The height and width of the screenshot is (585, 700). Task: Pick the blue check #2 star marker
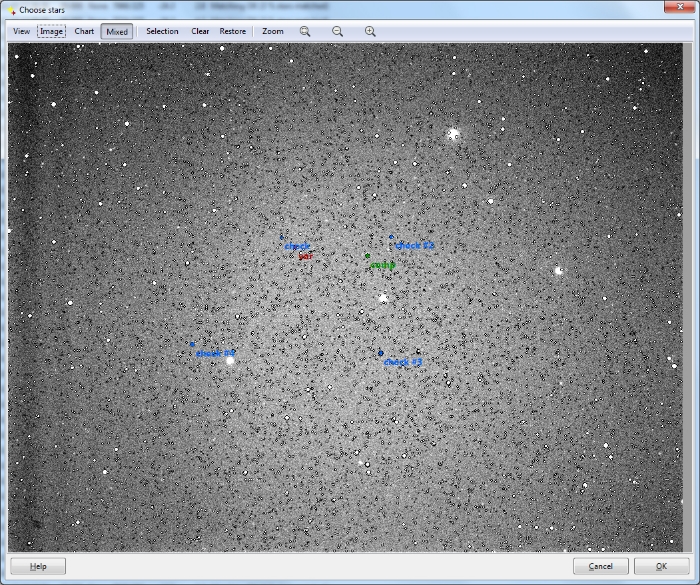(391, 237)
